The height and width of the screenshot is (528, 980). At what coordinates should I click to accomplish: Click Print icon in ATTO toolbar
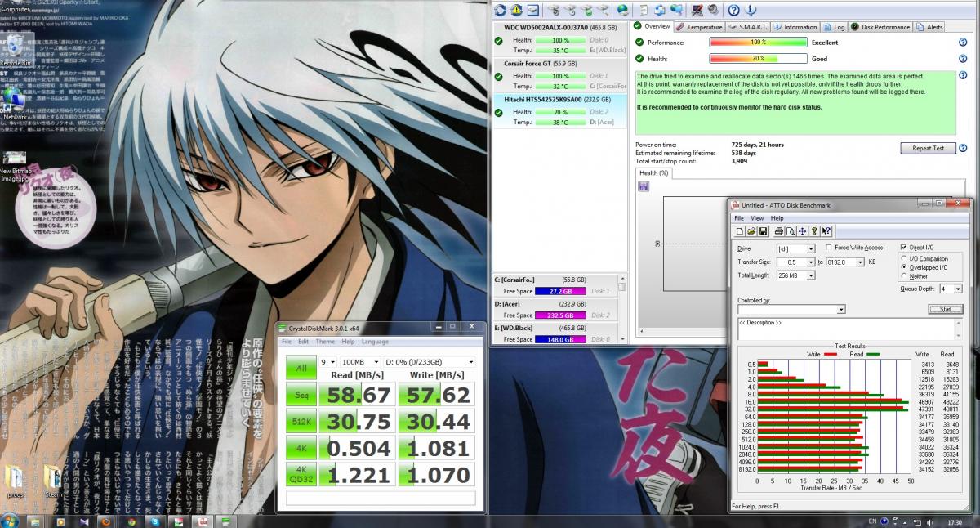(778, 231)
